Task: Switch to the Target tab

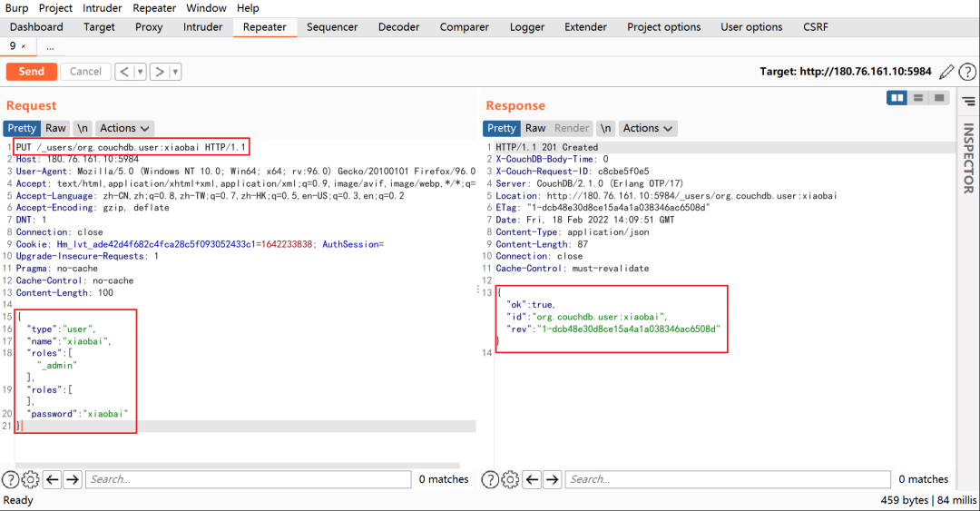Action: click(100, 27)
